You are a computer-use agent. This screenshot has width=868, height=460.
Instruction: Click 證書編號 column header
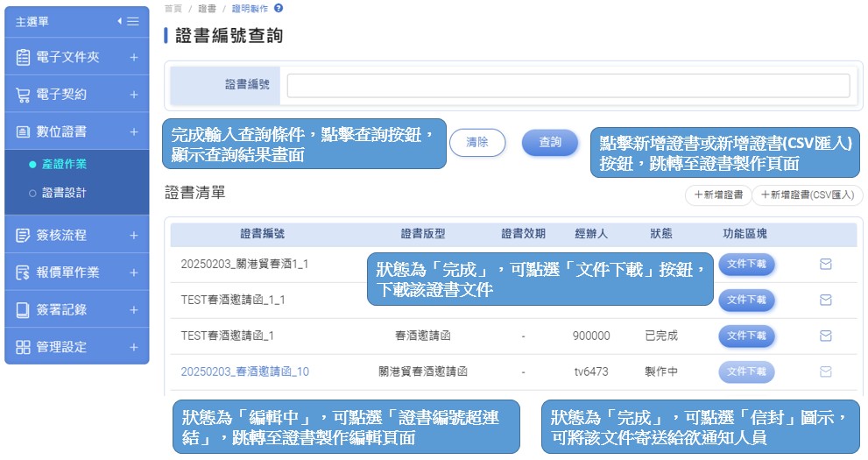(x=262, y=234)
